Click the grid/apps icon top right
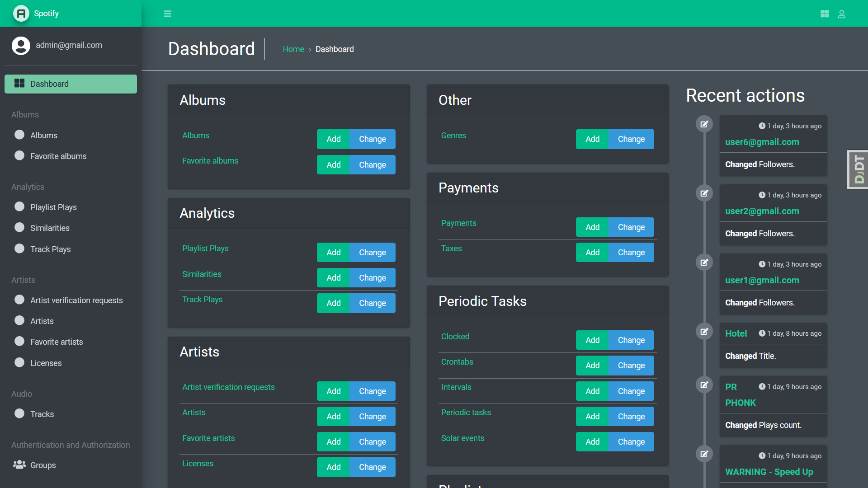This screenshot has width=868, height=488. [825, 13]
